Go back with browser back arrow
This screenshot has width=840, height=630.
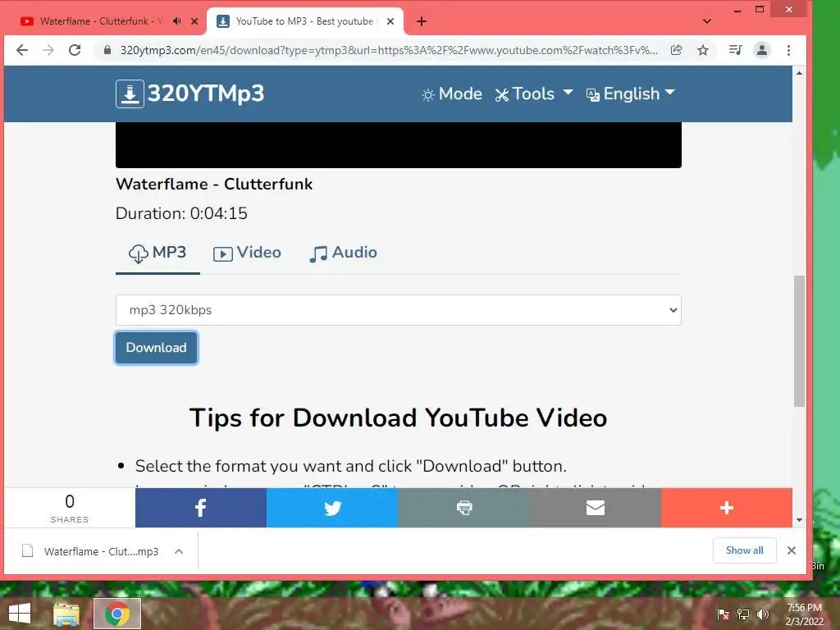pos(22,50)
